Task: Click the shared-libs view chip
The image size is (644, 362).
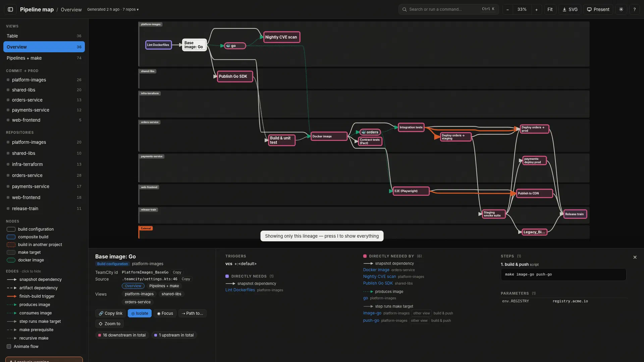Action: [171, 294]
